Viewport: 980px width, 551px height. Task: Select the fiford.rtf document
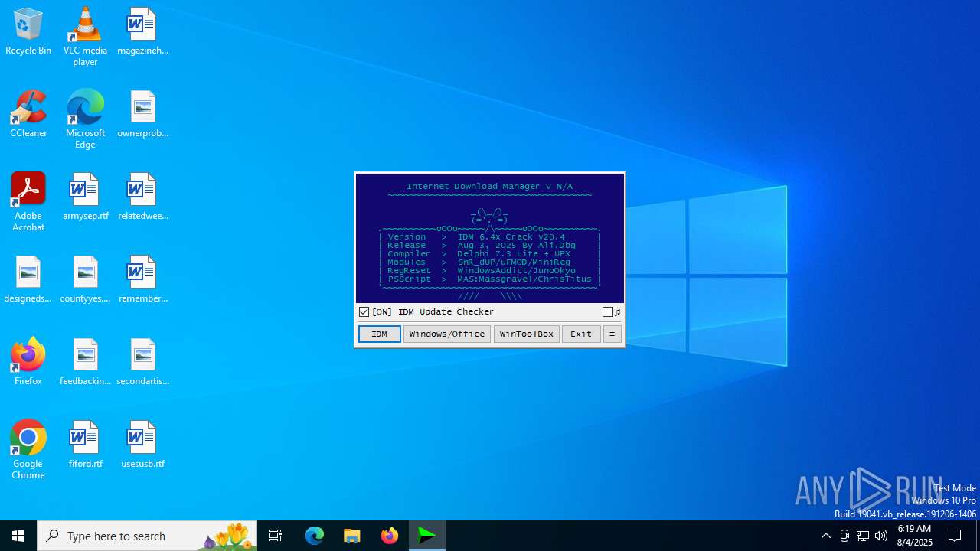point(85,445)
